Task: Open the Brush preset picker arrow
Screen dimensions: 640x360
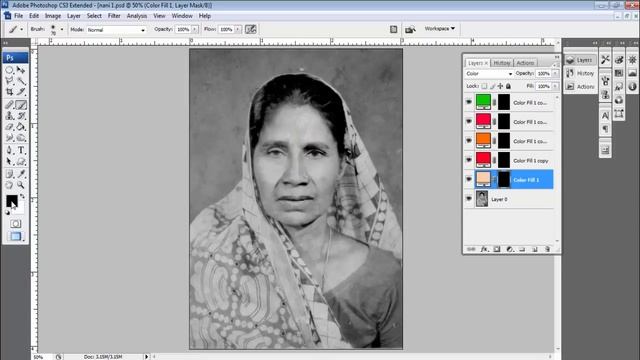Action: pyautogui.click(x=62, y=29)
